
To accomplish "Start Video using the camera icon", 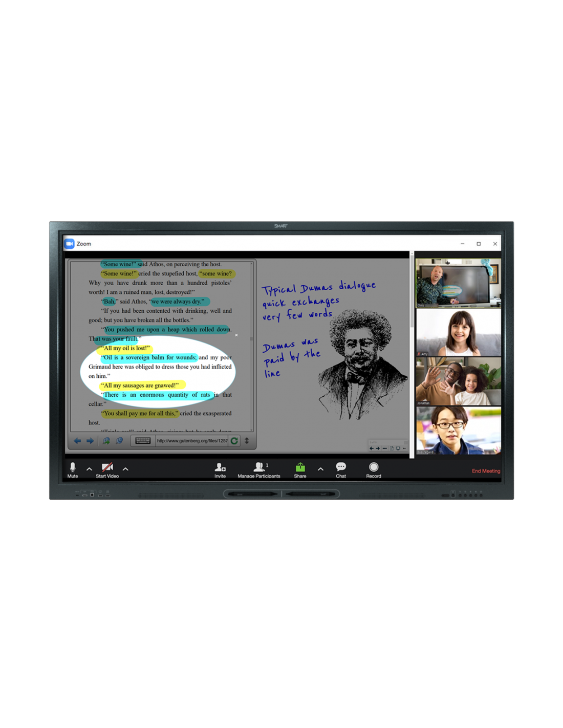I will pos(107,468).
